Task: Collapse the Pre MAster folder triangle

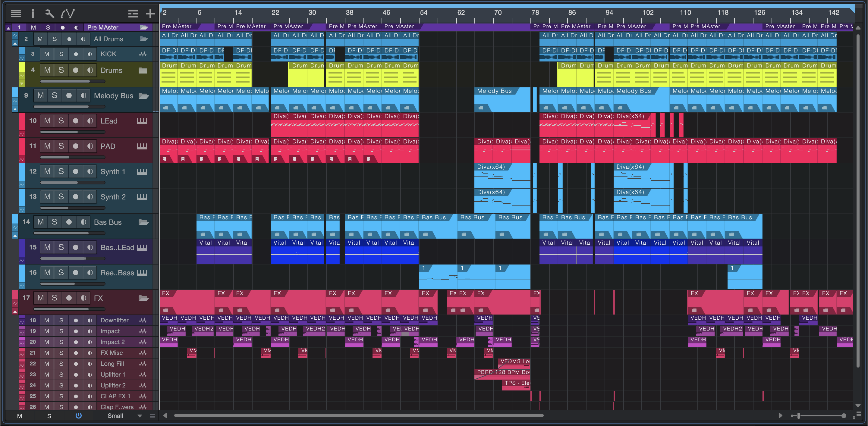Action: coord(8,28)
